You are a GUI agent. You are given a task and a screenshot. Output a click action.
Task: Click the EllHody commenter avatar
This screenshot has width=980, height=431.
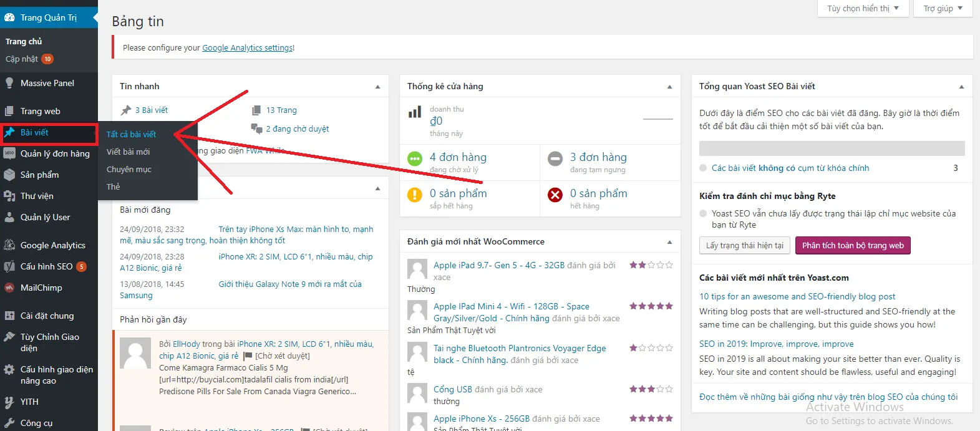point(135,354)
